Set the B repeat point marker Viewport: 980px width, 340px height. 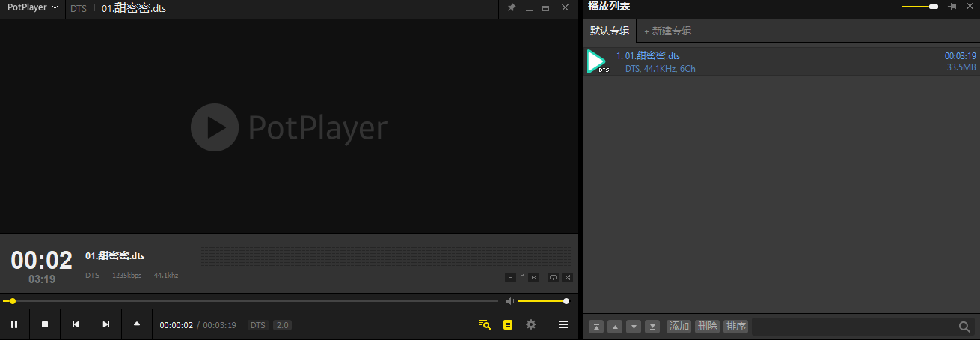(533, 277)
